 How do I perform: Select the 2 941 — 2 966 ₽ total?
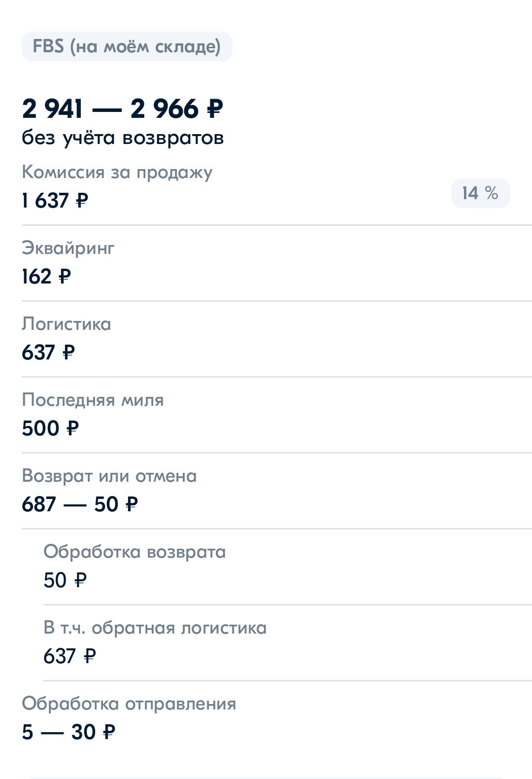[x=123, y=108]
